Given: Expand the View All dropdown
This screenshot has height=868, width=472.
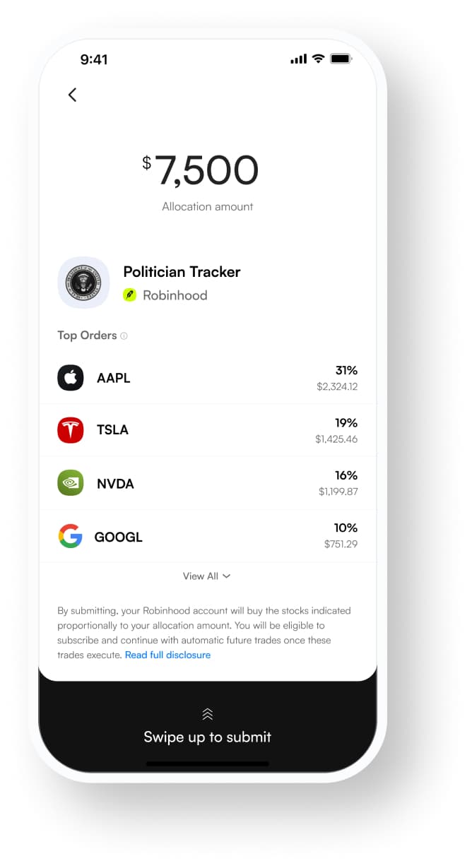Looking at the screenshot, I should click(x=207, y=576).
